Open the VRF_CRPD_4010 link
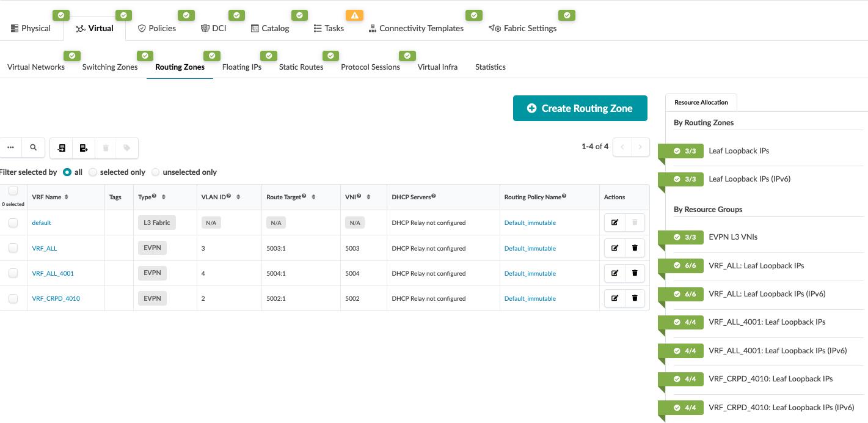This screenshot has width=868, height=423. coord(56,298)
